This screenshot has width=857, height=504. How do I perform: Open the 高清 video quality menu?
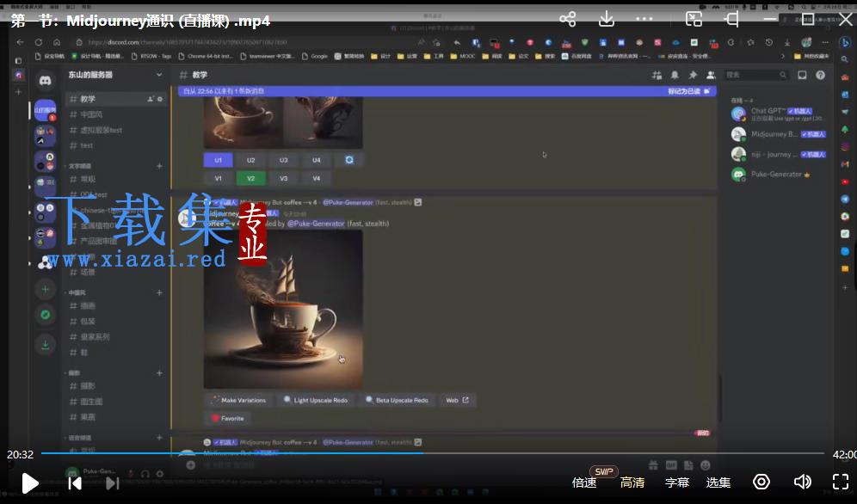pos(632,482)
